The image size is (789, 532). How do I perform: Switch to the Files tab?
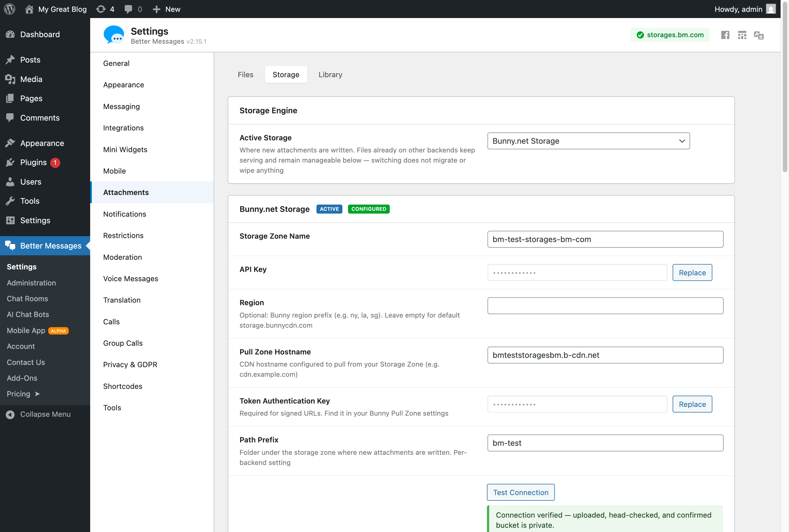[x=246, y=75]
